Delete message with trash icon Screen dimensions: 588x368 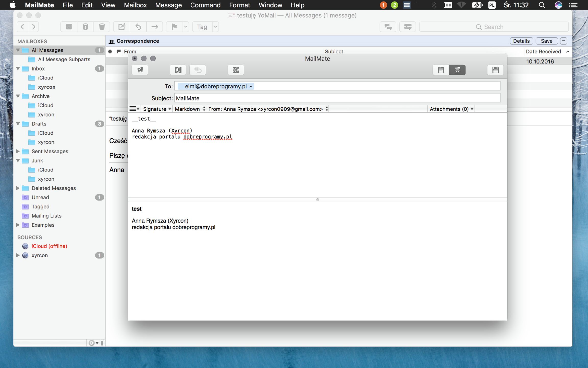(x=102, y=26)
